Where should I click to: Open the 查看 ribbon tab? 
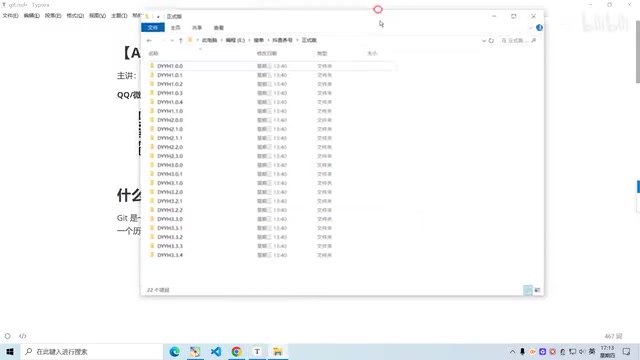[219, 28]
